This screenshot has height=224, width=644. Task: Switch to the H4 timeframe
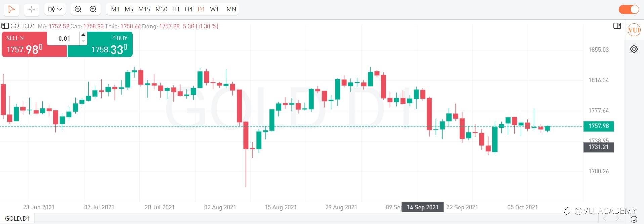pyautogui.click(x=188, y=9)
